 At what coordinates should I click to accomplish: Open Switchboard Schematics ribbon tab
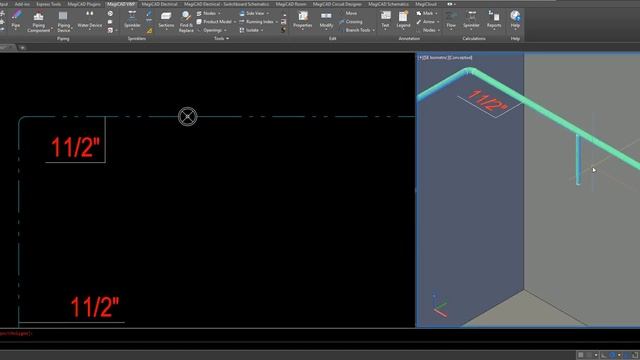click(x=227, y=4)
